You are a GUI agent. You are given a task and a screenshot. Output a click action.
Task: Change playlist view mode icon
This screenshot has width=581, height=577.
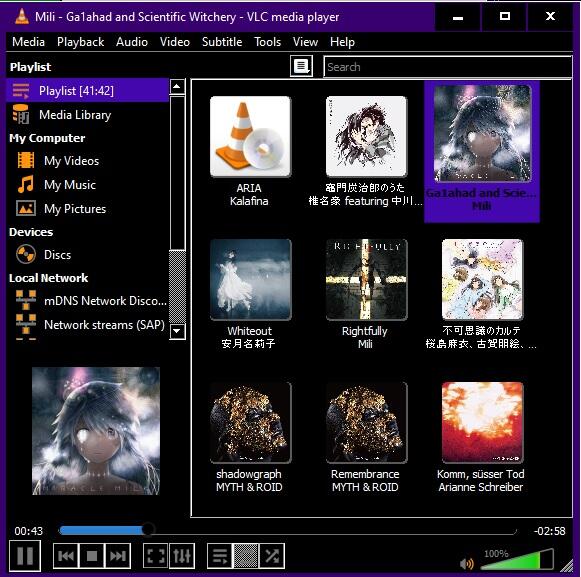(x=301, y=66)
